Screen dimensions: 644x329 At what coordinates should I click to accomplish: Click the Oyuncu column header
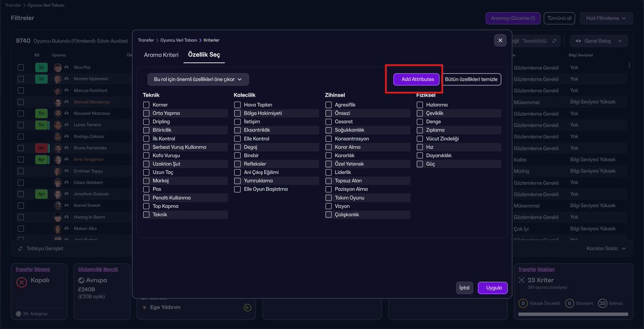(x=59, y=55)
